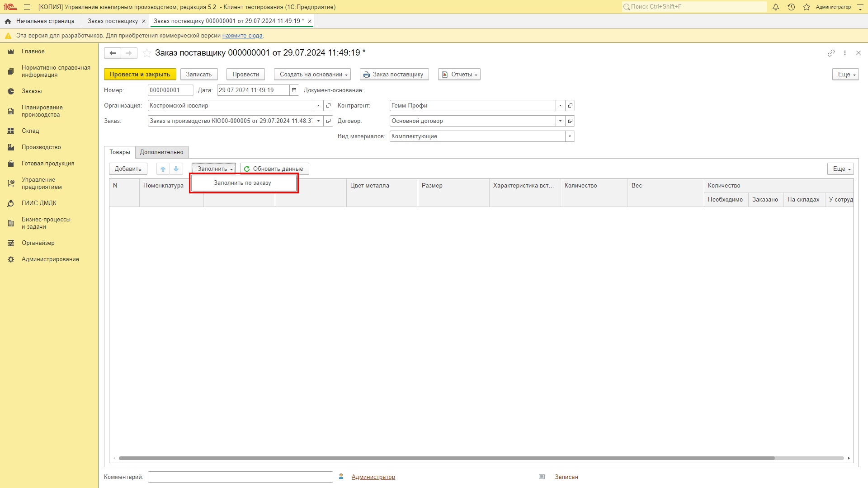This screenshot has height=488, width=868.
Task: Open Планирование производства section
Action: (49, 111)
